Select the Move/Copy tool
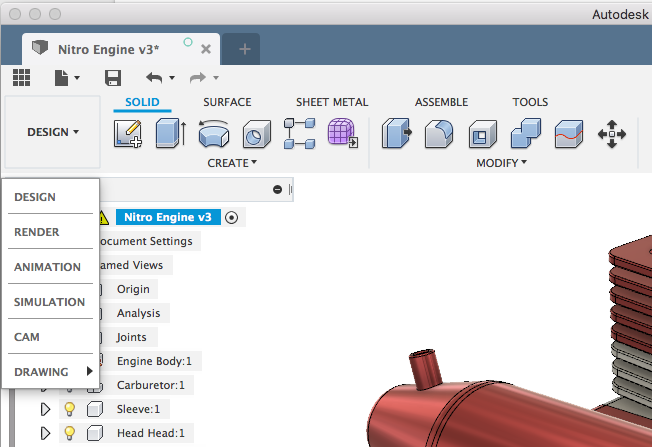Screen dimensions: 652x447 pyautogui.click(x=611, y=134)
